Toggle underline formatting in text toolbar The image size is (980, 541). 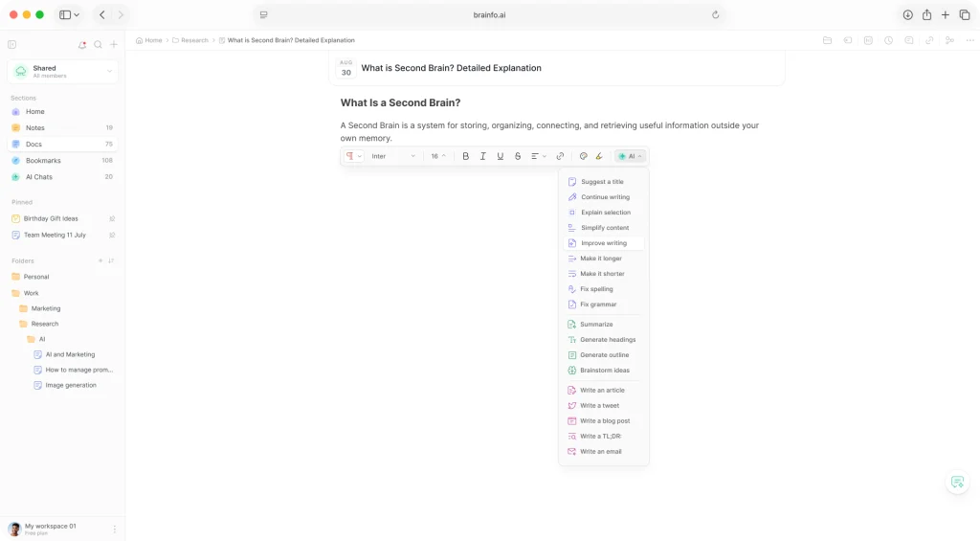coord(500,156)
